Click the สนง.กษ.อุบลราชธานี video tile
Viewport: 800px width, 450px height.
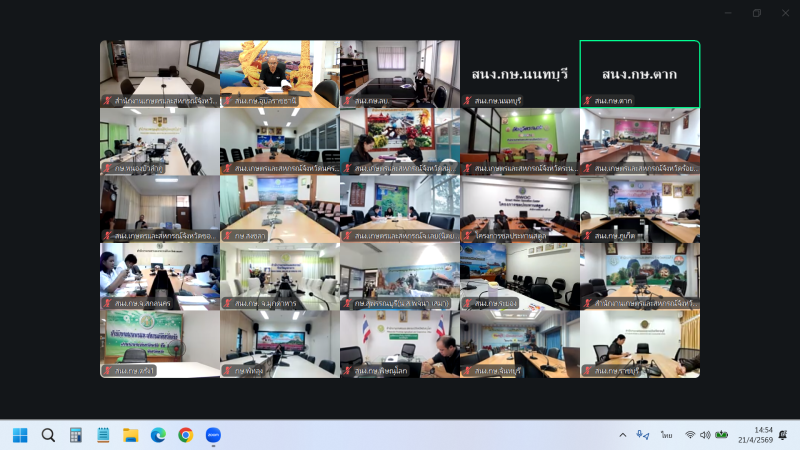pyautogui.click(x=280, y=74)
